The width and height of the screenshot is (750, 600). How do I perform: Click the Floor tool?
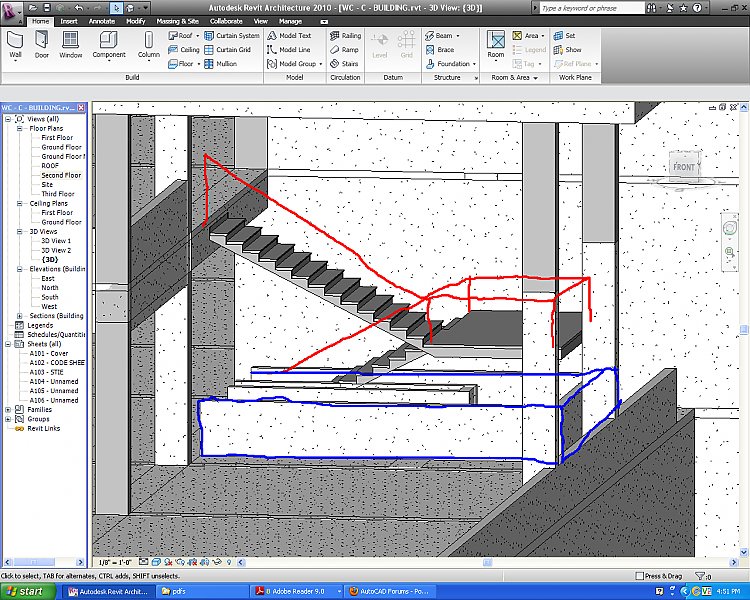click(x=181, y=64)
